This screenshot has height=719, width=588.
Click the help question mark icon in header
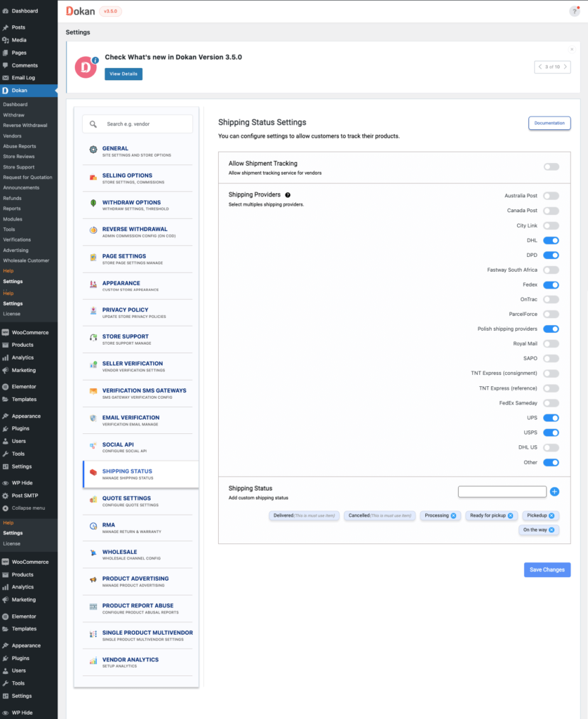pyautogui.click(x=574, y=11)
